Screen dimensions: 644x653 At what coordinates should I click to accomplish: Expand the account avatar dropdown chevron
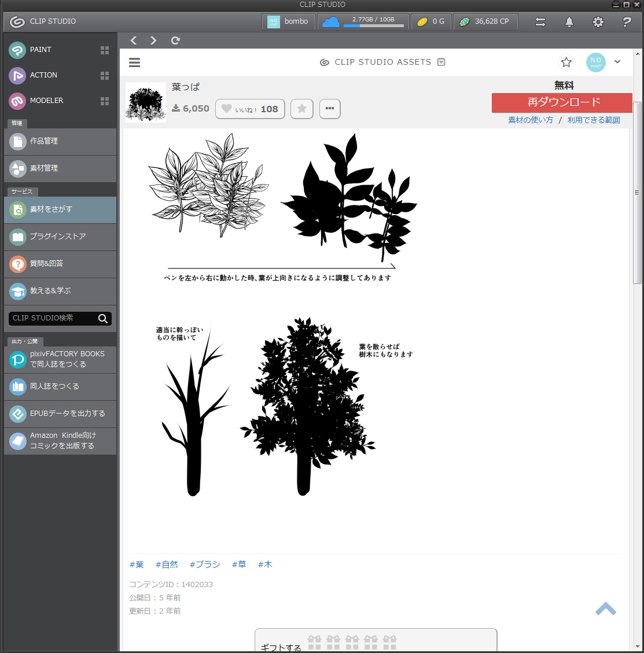tap(617, 62)
